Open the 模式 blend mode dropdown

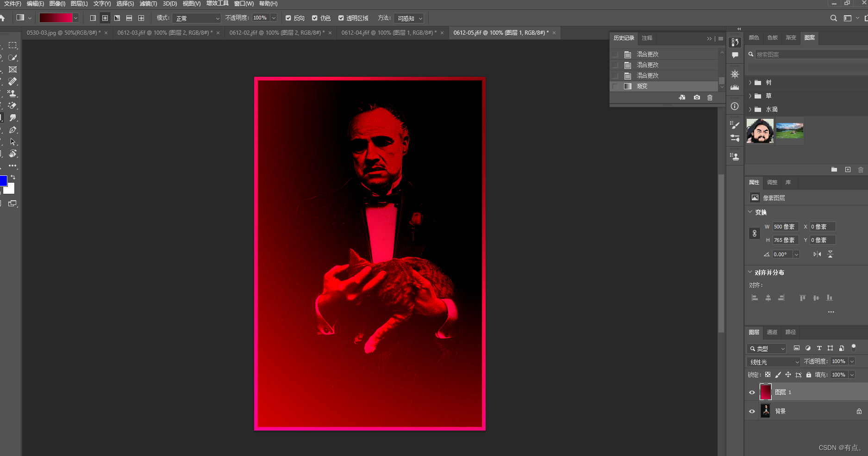196,18
